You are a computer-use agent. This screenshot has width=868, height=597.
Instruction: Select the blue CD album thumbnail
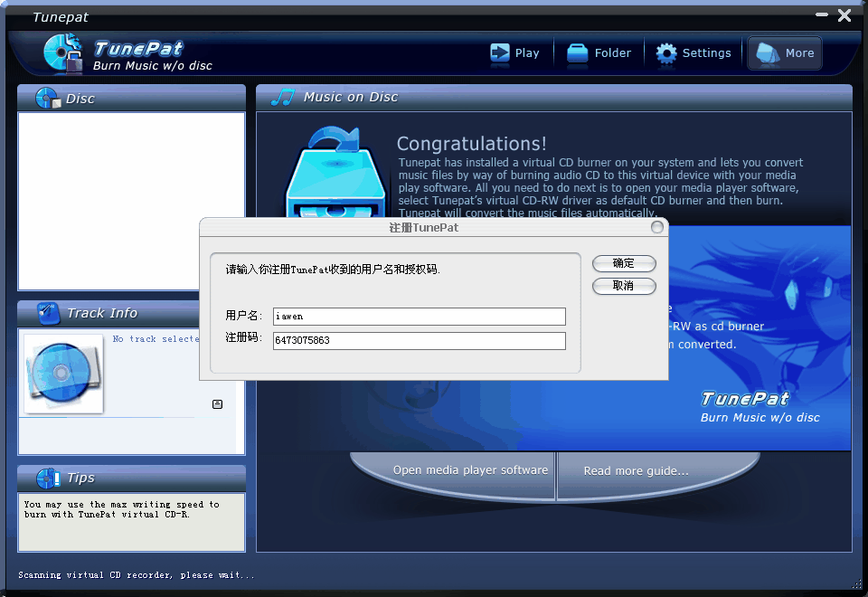(x=62, y=374)
